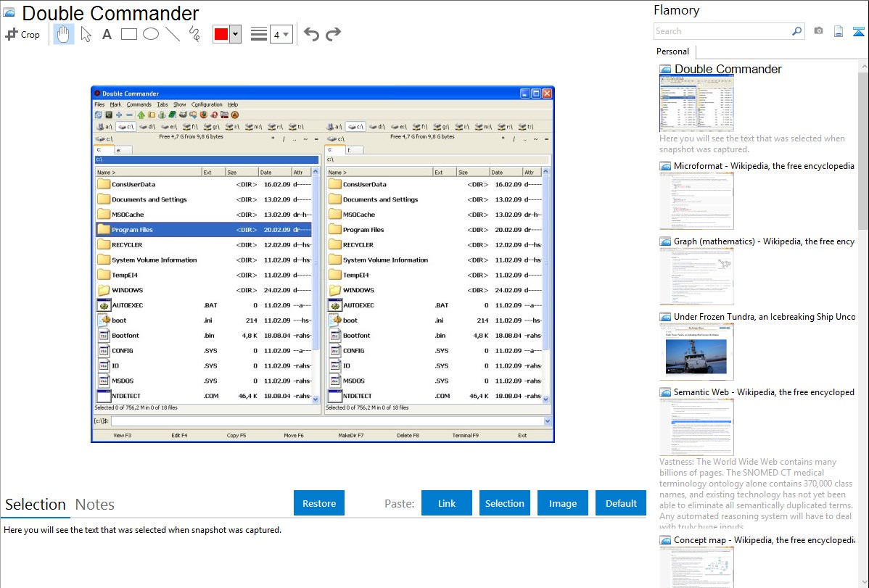
Task: Select the Crop tool
Action: pos(22,34)
